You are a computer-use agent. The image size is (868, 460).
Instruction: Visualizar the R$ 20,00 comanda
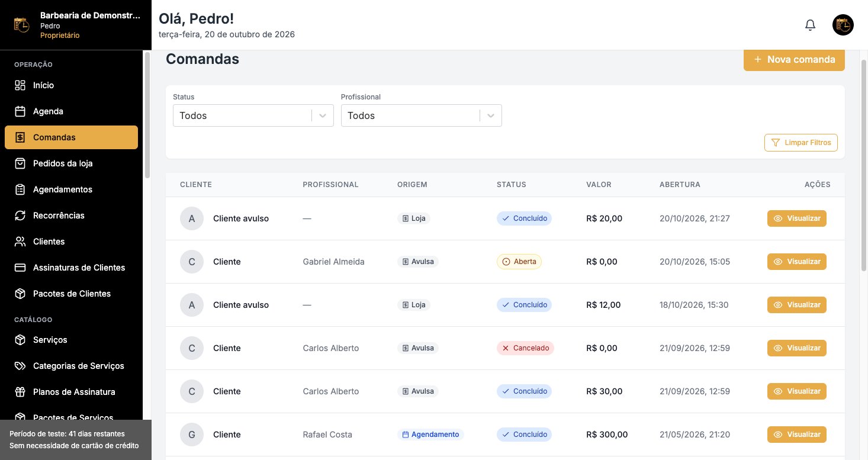click(797, 218)
